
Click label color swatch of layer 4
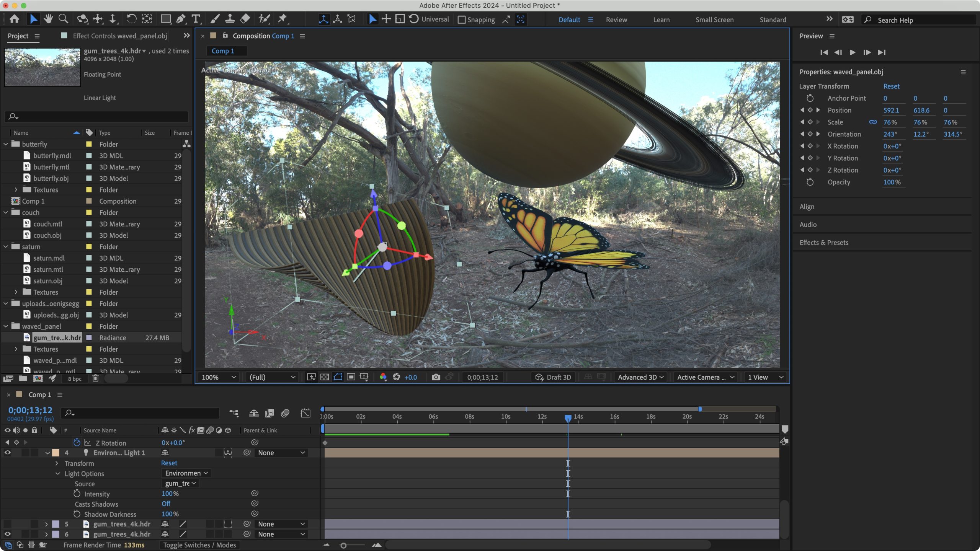coord(56,453)
